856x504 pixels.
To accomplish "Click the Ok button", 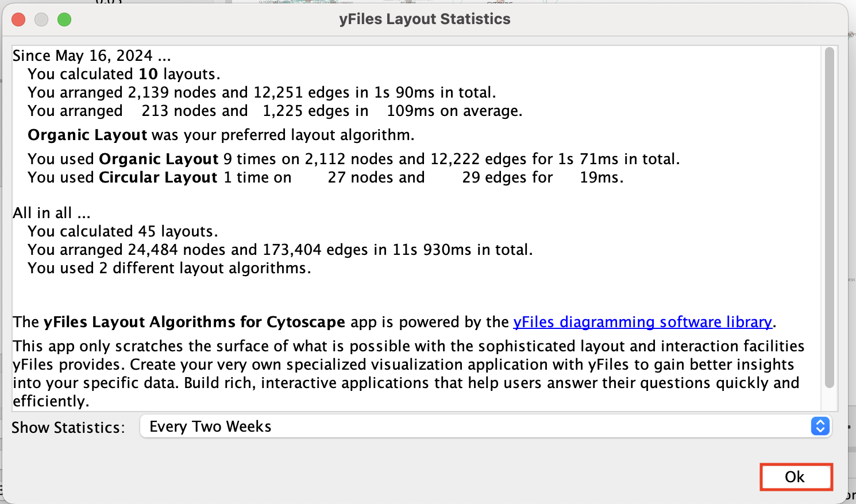I will (x=796, y=477).
